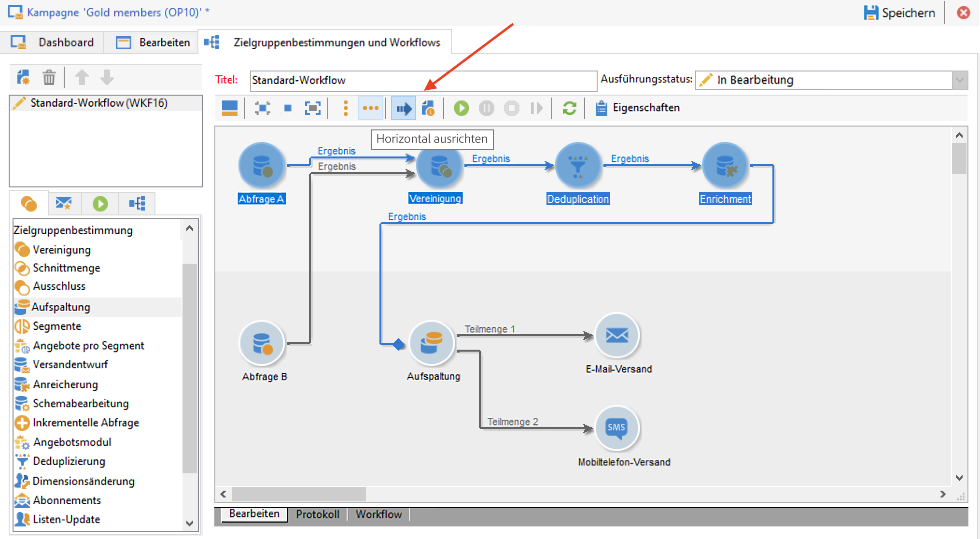Open the Protokoll tab below the canvas

point(317,514)
